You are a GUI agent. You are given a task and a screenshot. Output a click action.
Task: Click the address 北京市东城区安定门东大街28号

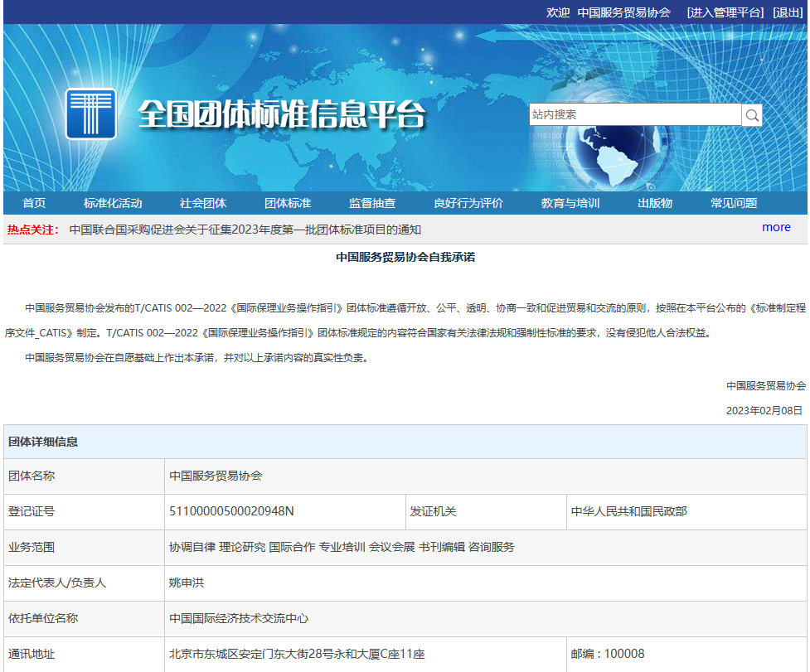click(x=297, y=654)
